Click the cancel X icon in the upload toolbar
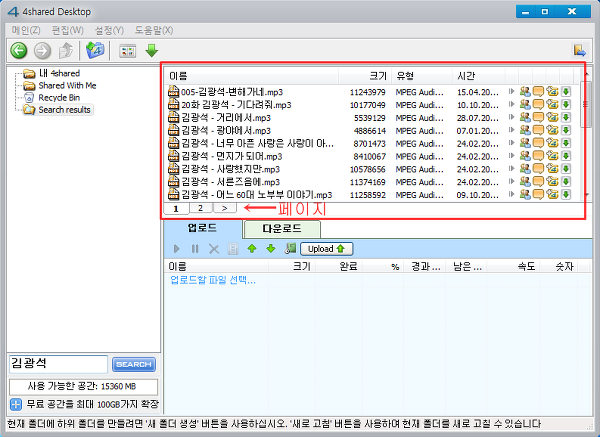This screenshot has width=600, height=437. click(214, 249)
